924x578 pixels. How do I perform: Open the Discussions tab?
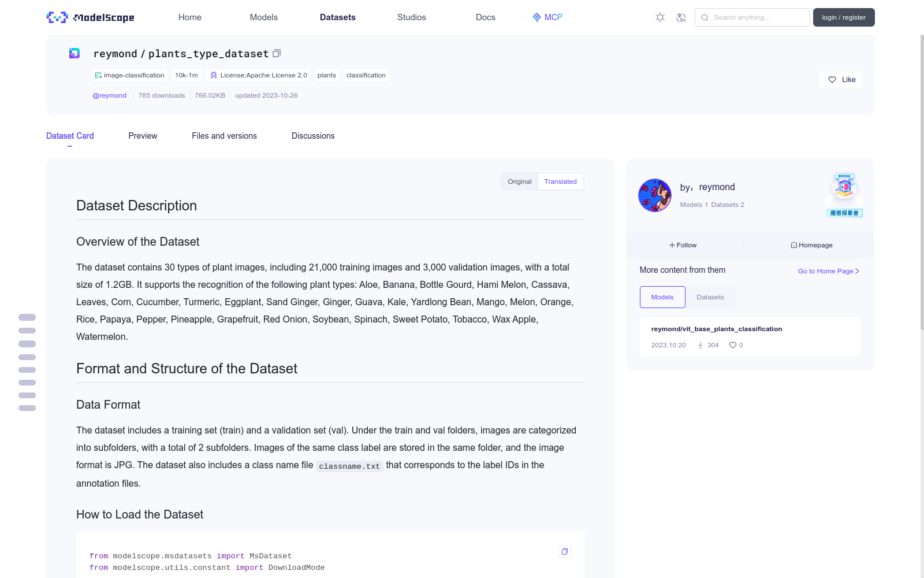(x=313, y=136)
